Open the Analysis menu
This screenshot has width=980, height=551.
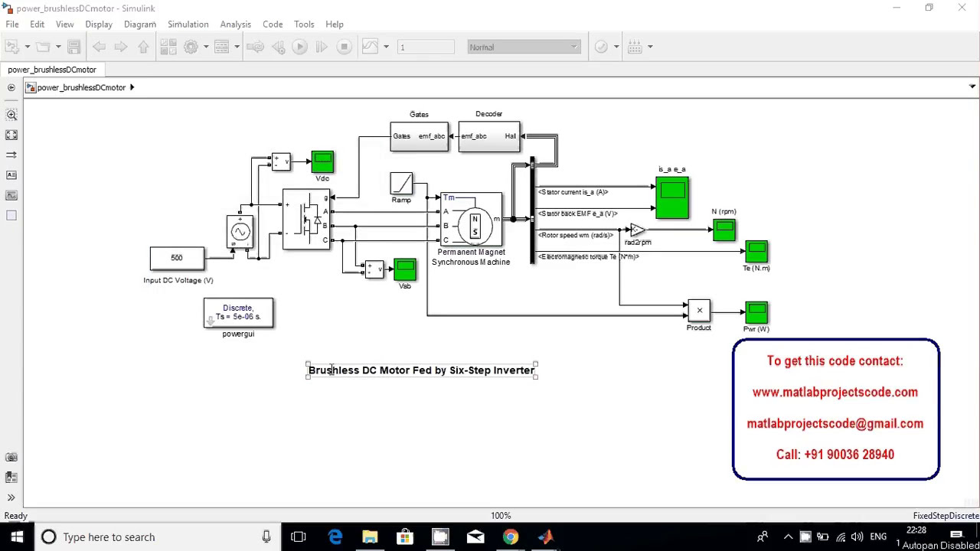click(x=236, y=24)
